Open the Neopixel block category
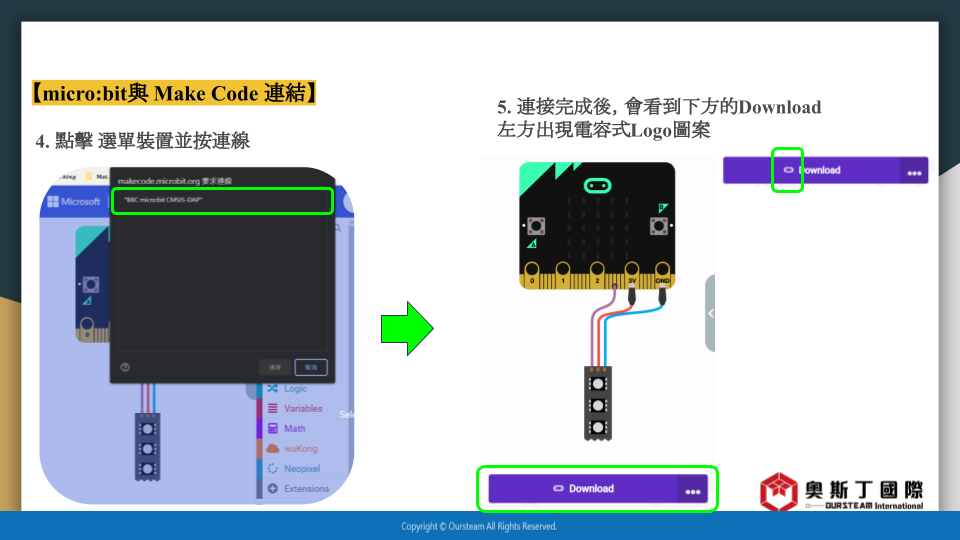This screenshot has height=540, width=960. [x=300, y=469]
